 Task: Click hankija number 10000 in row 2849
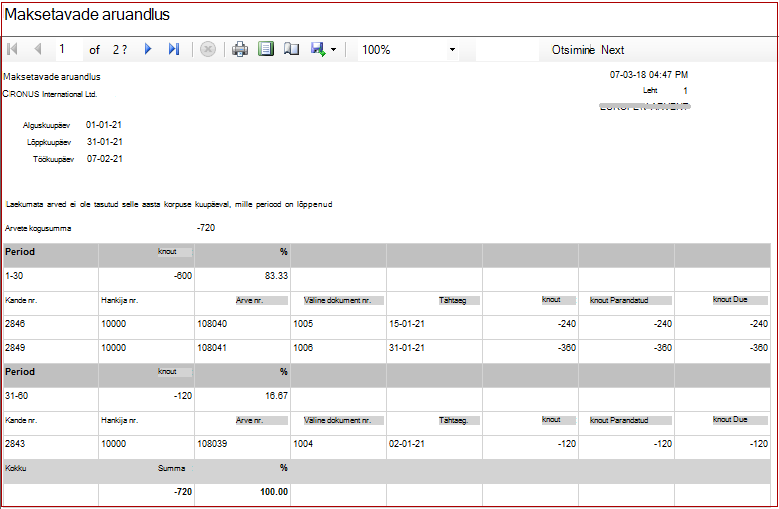pos(114,348)
